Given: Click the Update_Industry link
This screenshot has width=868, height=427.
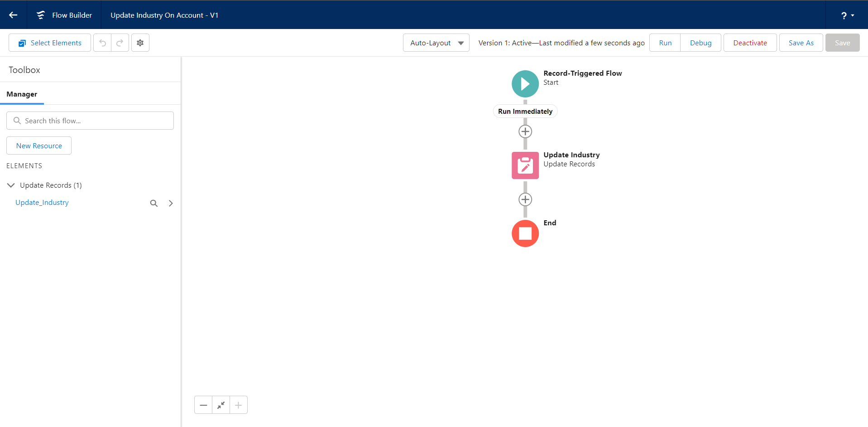Looking at the screenshot, I should (42, 203).
